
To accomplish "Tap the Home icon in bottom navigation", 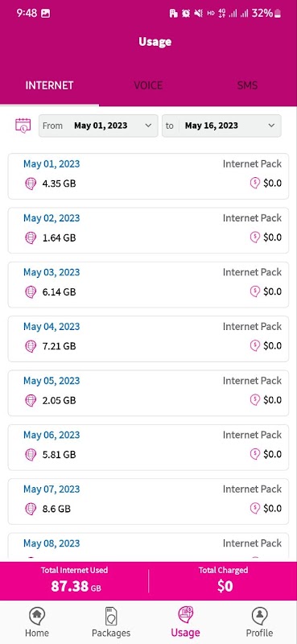I will tap(37, 617).
